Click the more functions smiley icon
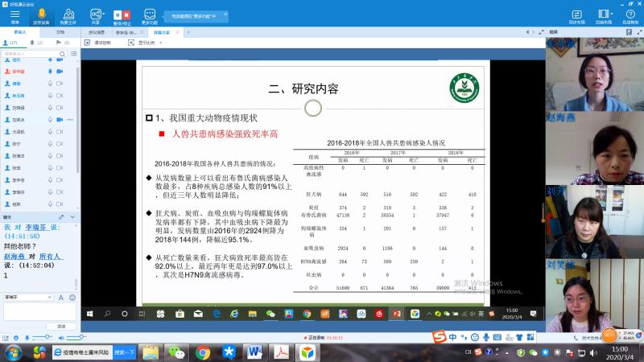Viewport: 644px width, 362px height. tap(150, 14)
